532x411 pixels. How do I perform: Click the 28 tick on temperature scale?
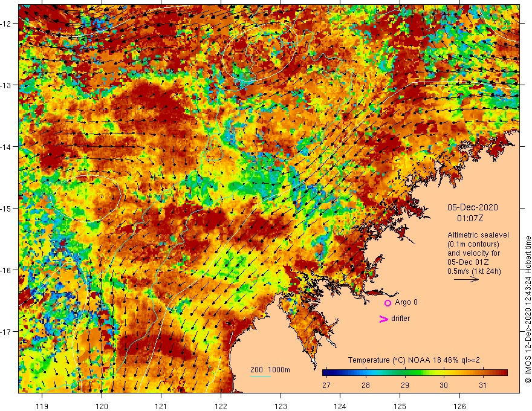[x=365, y=385]
